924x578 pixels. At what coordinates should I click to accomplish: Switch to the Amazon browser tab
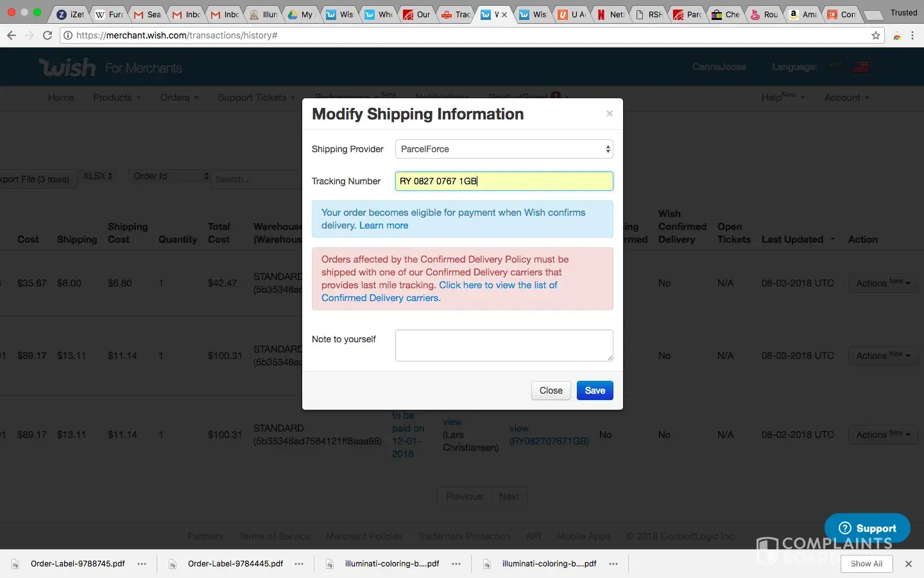[802, 14]
